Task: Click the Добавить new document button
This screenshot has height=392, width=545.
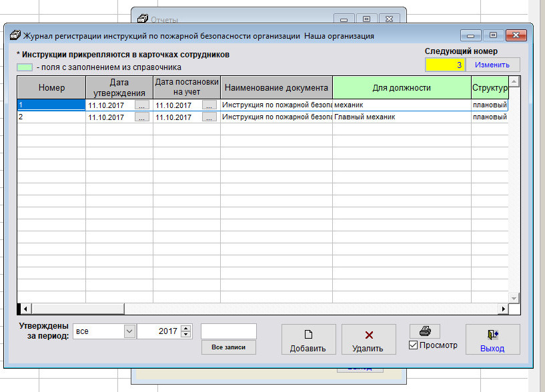Action: [308, 340]
